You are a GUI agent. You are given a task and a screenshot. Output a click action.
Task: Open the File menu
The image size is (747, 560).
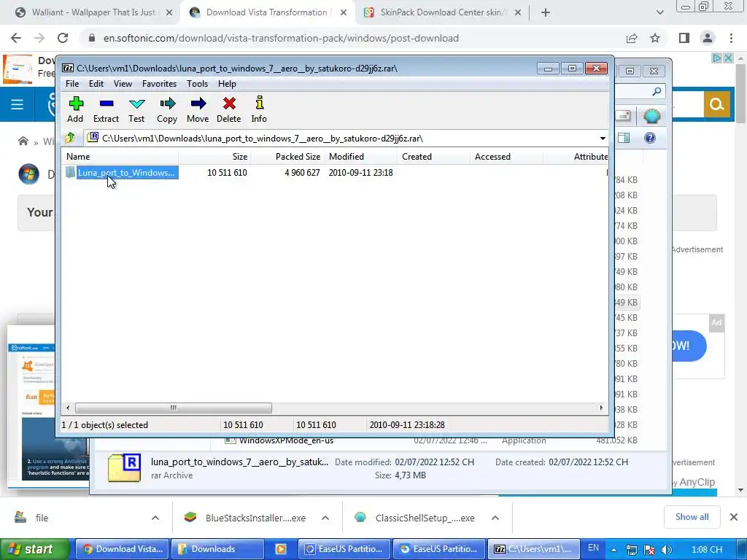click(72, 84)
